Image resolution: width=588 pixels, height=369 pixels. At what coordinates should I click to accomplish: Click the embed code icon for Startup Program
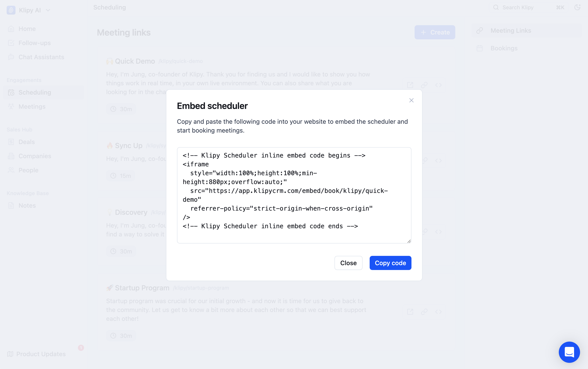[x=438, y=312]
